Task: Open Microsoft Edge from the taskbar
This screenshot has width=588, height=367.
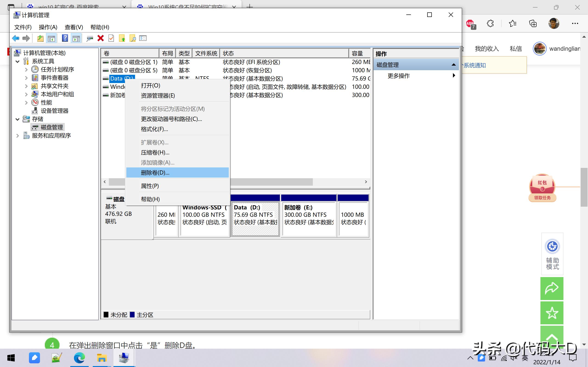Action: [x=79, y=358]
